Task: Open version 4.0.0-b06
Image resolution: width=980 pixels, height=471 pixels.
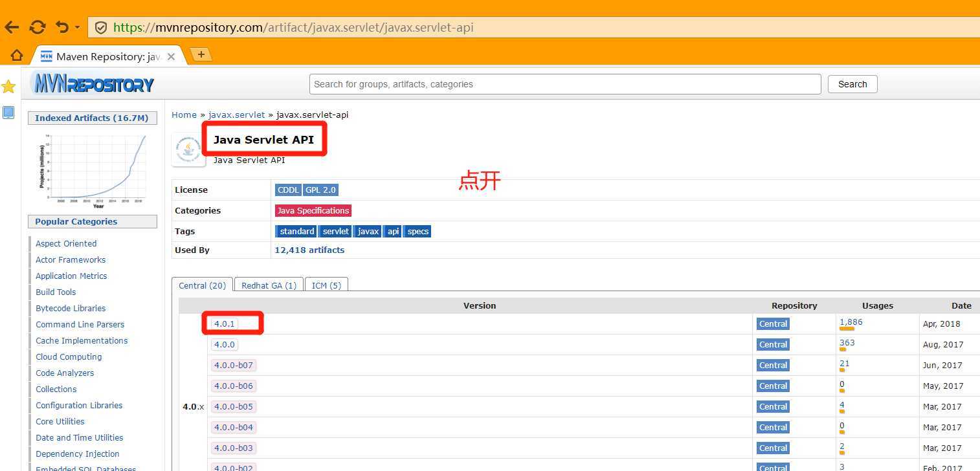Action: 233,386
